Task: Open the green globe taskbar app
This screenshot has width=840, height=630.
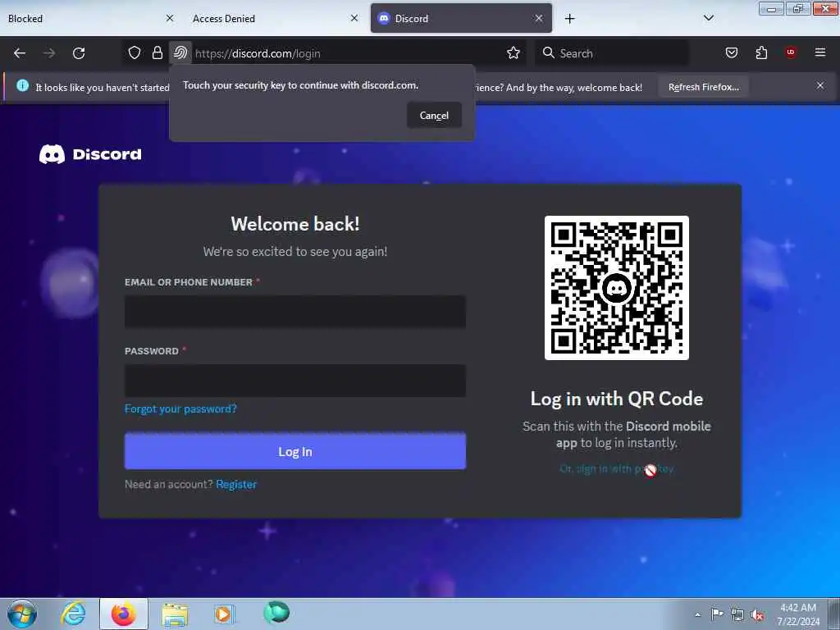Action: [276, 612]
